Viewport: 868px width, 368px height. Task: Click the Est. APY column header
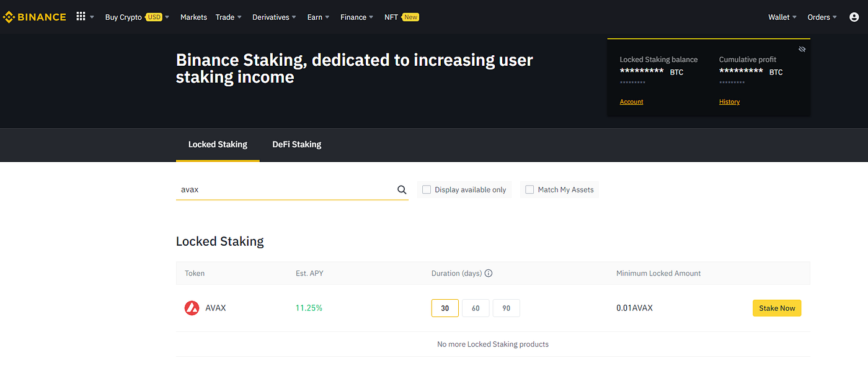tap(309, 273)
